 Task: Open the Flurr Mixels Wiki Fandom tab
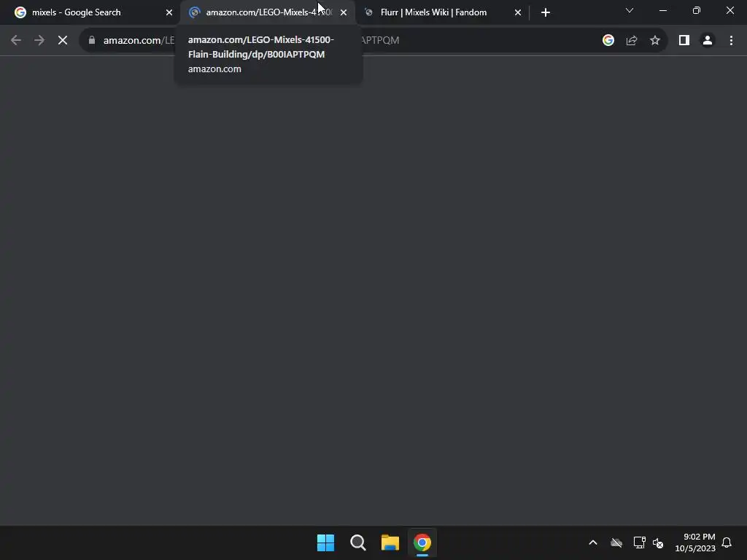pyautogui.click(x=441, y=12)
